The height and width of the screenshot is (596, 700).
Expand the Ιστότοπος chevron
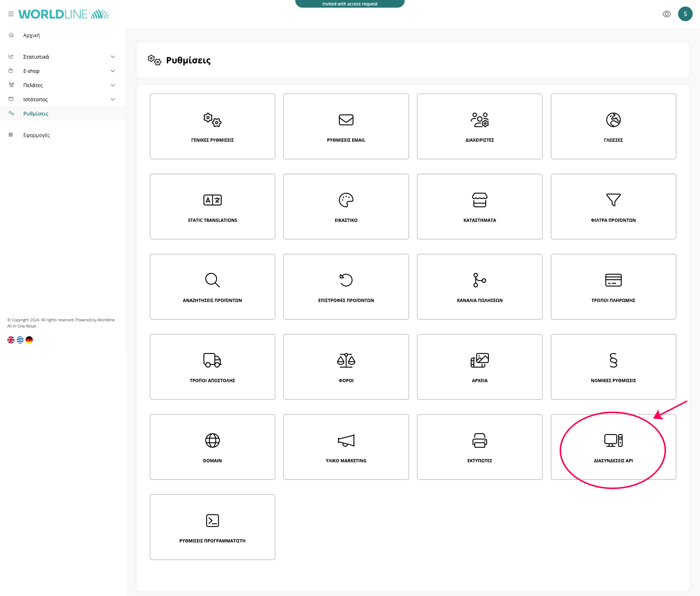coord(113,99)
